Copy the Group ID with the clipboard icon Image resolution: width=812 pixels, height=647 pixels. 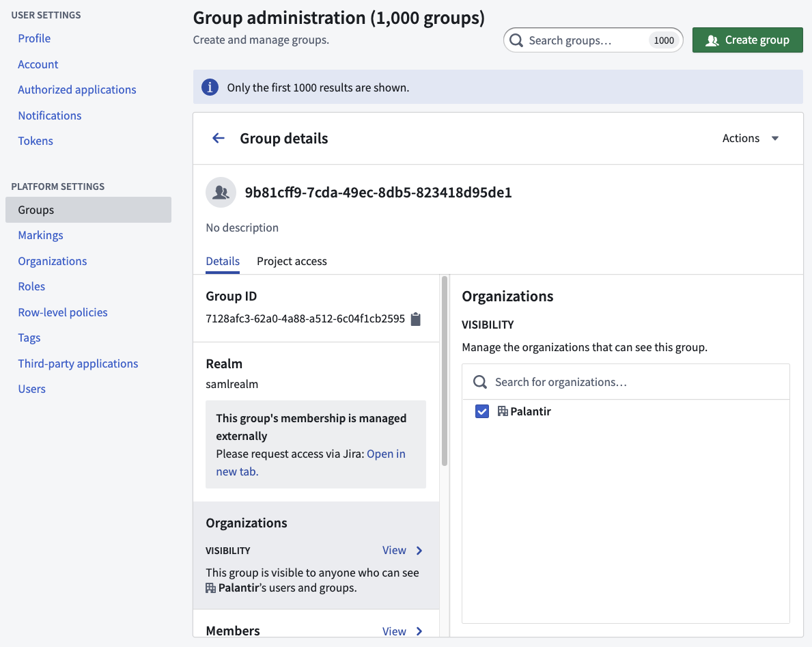pyautogui.click(x=415, y=319)
